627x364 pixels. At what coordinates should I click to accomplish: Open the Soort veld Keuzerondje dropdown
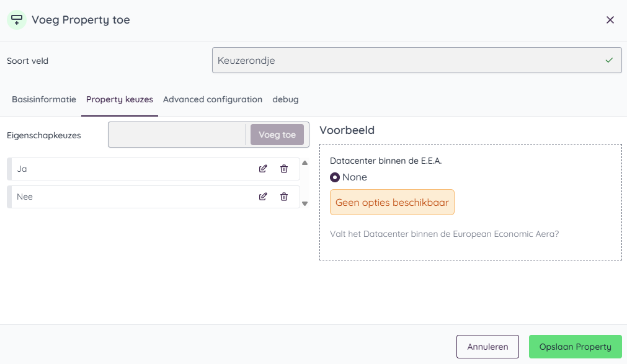(416, 61)
